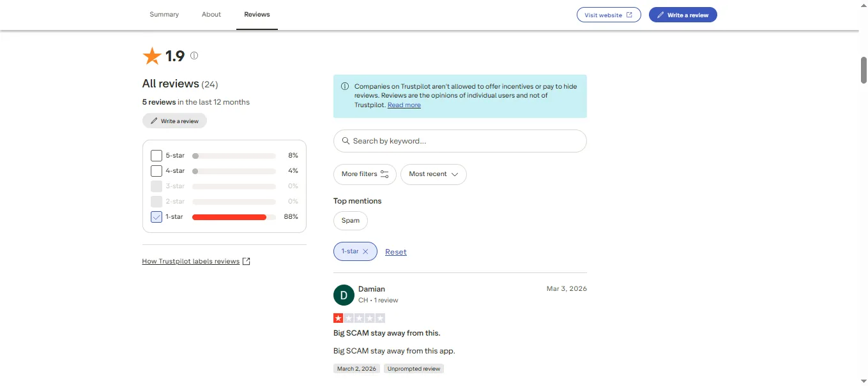Select the Spam top mention chip

pyautogui.click(x=351, y=221)
